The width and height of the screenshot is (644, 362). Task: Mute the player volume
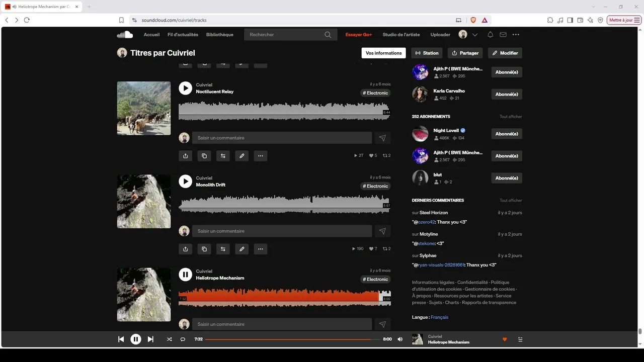click(x=400, y=339)
